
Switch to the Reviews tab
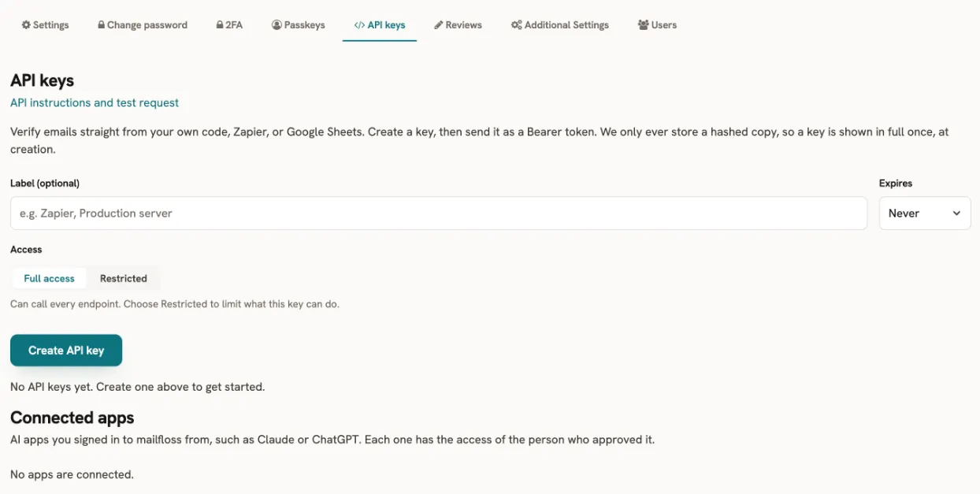458,25
